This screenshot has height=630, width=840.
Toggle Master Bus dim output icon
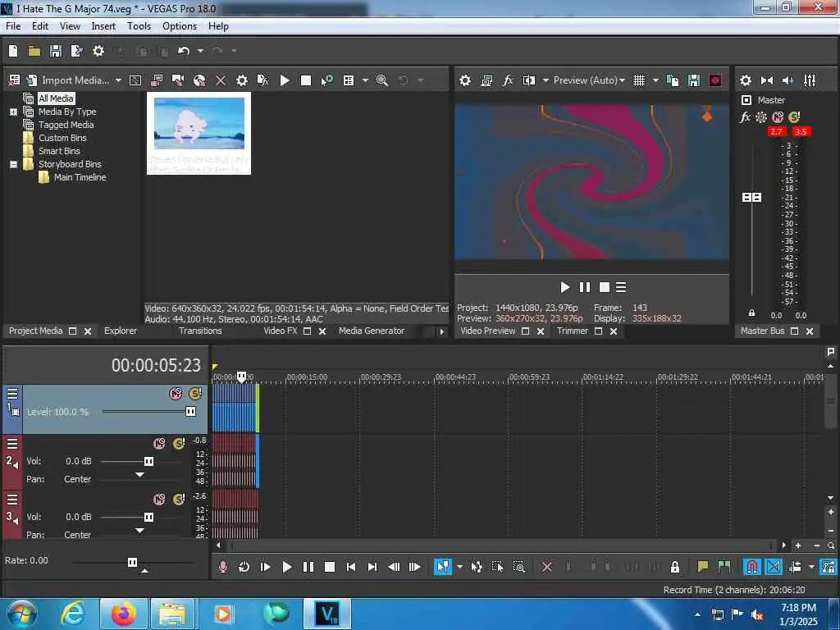[x=788, y=80]
